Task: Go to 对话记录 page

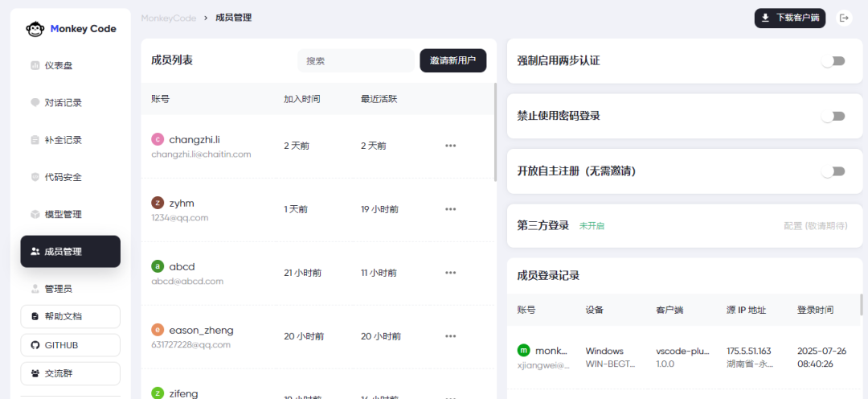Action: (70, 102)
